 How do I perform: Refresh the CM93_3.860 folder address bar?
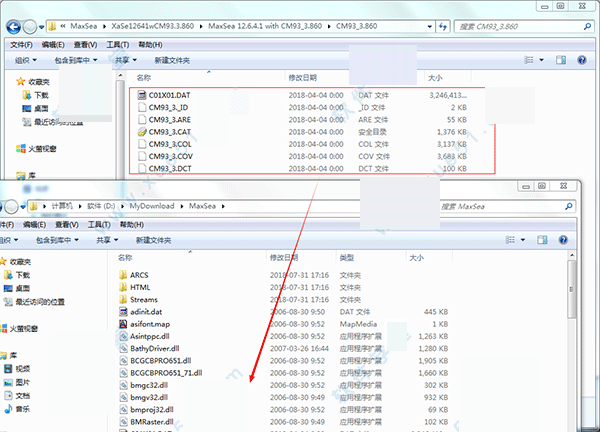click(x=443, y=26)
